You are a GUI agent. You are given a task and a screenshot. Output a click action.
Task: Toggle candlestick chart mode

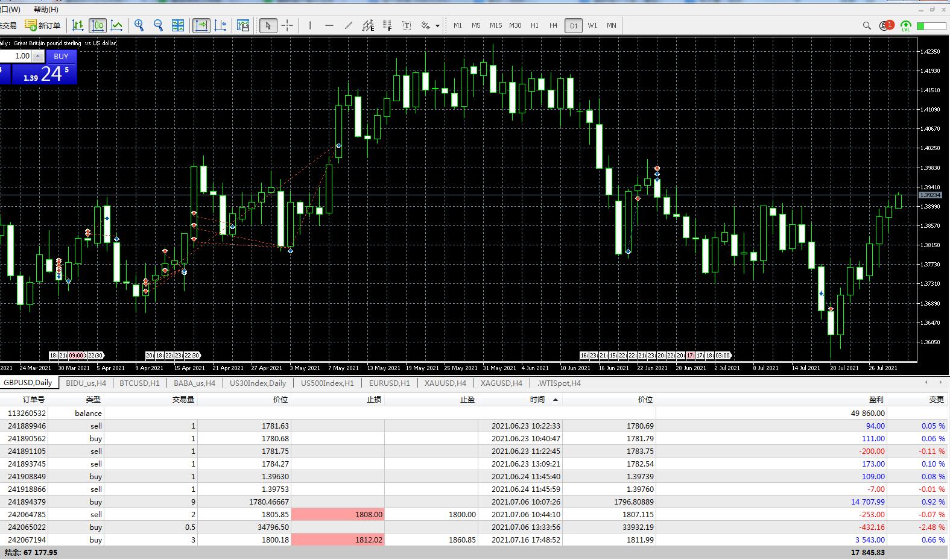point(98,25)
